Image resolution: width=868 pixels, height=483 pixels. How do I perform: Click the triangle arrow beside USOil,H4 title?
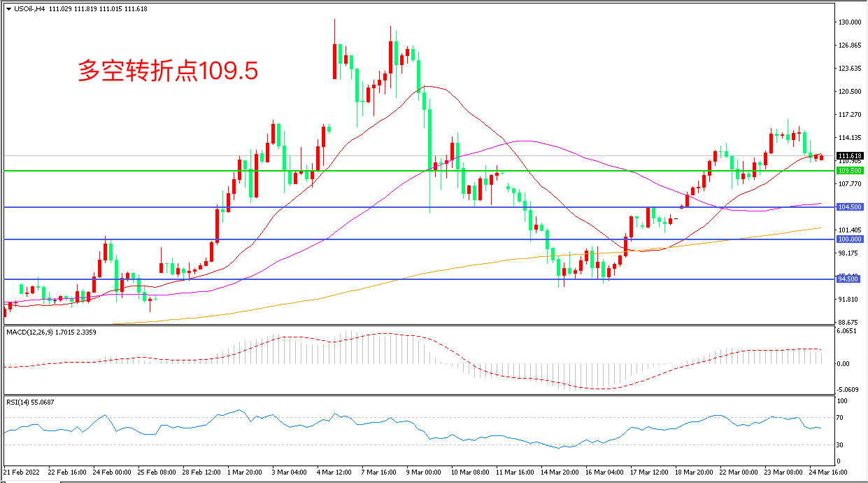coord(8,7)
